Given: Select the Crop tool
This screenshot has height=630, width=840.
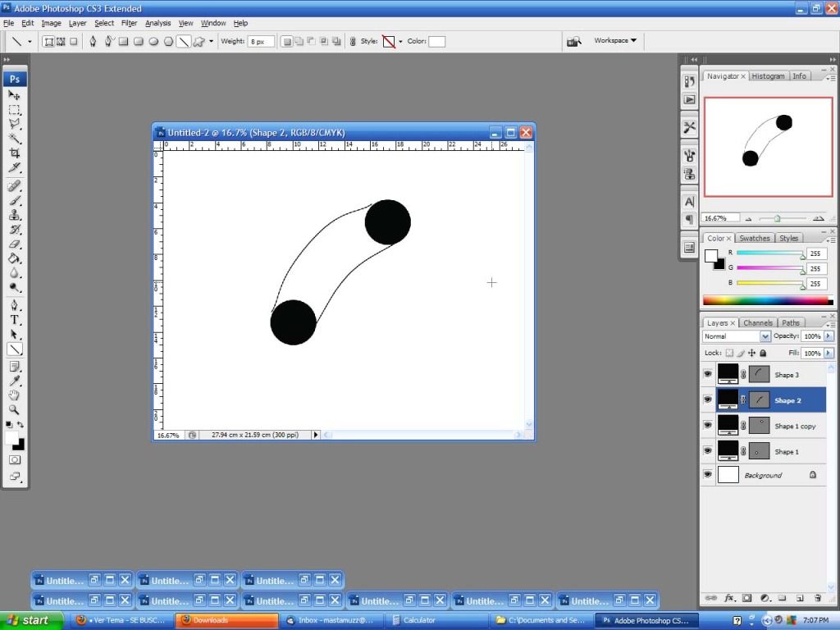Looking at the screenshot, I should click(x=15, y=153).
